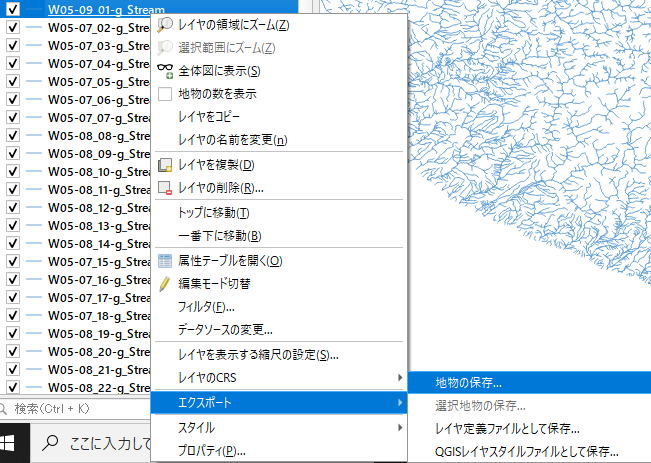
Task: Click the レイヤの削除 remove icon
Action: (x=166, y=188)
